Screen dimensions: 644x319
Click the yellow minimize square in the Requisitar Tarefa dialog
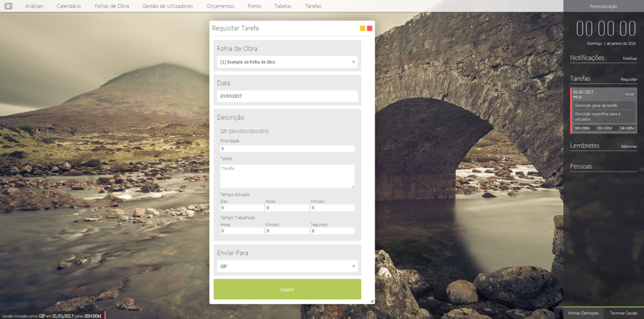coord(362,28)
